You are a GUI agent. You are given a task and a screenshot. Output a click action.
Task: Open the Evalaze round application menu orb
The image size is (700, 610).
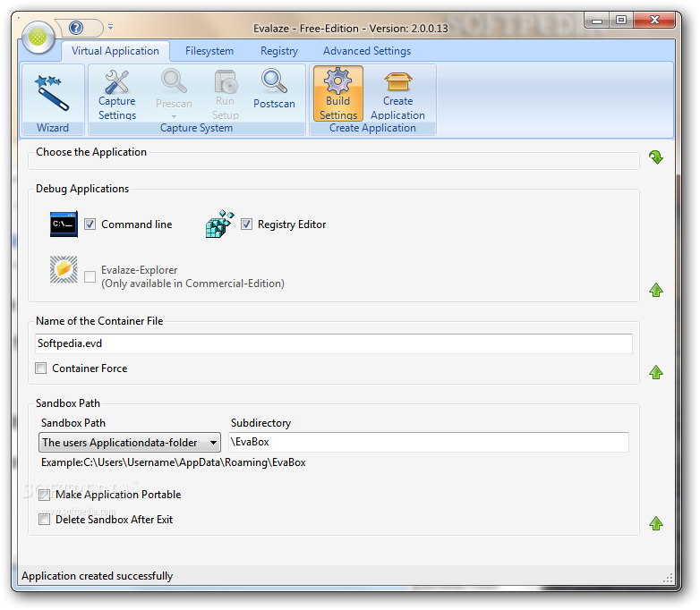38,38
